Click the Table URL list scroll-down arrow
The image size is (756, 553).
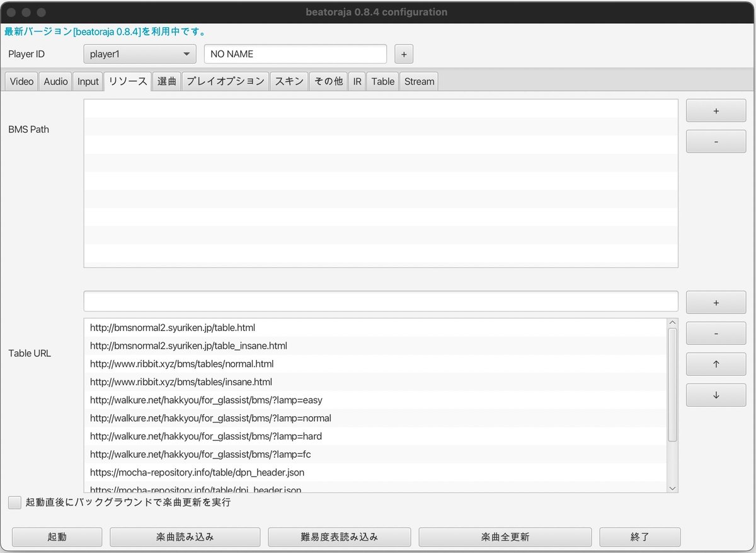tap(672, 488)
